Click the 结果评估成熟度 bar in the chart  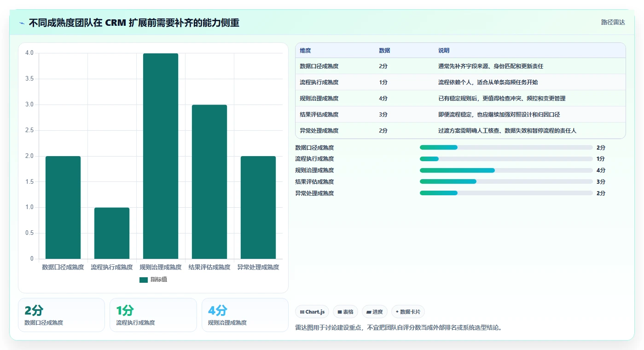coord(209,182)
